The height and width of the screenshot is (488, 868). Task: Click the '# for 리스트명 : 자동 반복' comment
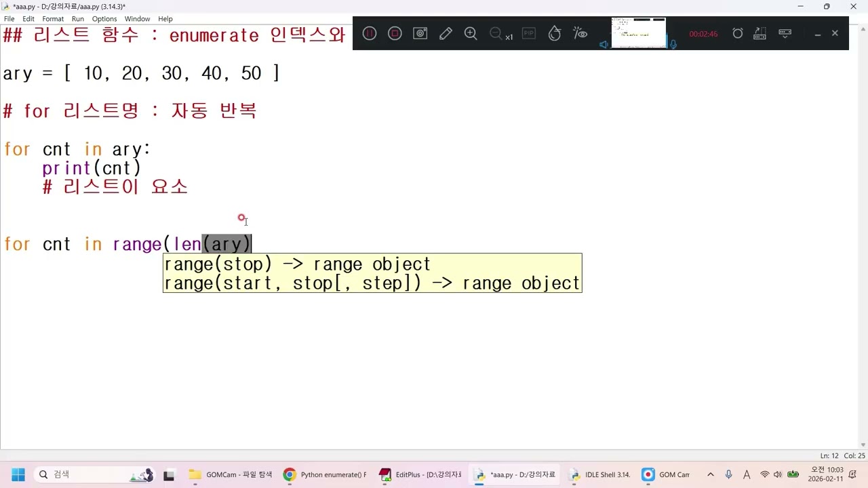tap(130, 111)
